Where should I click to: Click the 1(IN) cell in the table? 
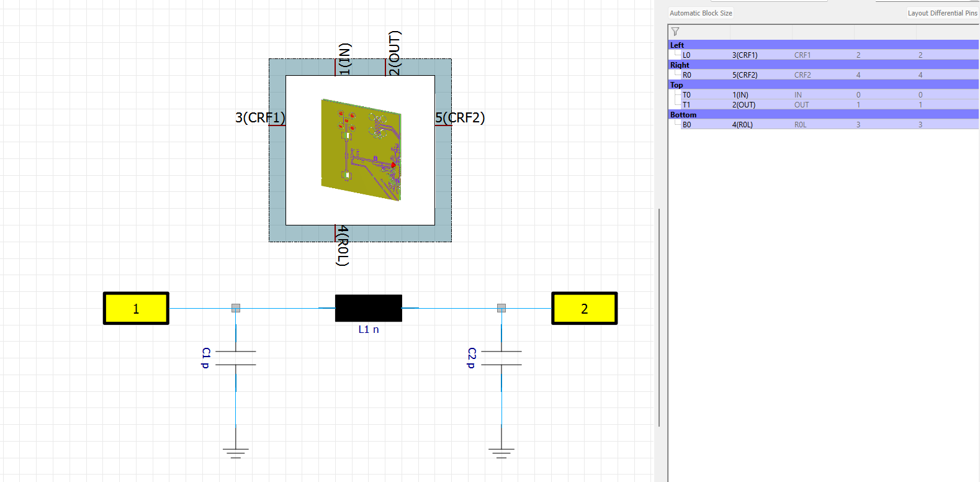(x=740, y=94)
